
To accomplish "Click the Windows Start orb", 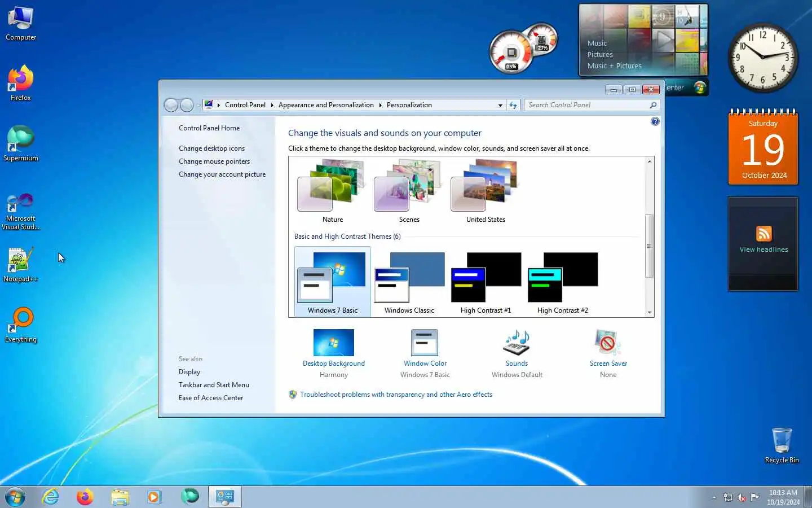I will [x=15, y=497].
